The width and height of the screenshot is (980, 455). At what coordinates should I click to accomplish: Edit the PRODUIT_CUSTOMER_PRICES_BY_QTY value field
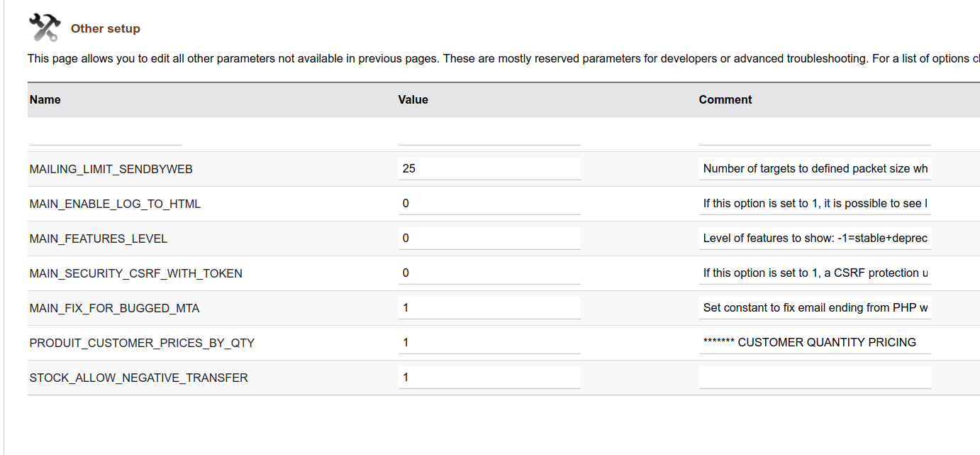tap(489, 343)
